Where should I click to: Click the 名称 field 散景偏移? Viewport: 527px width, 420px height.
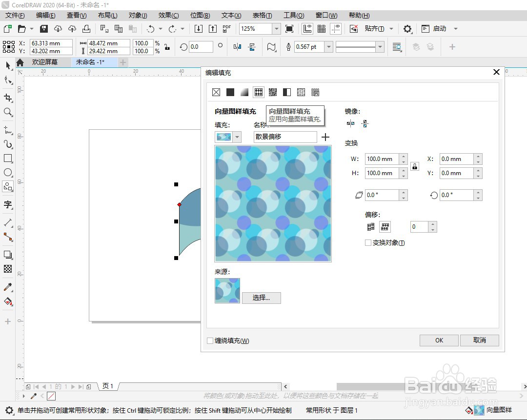pyautogui.click(x=285, y=137)
